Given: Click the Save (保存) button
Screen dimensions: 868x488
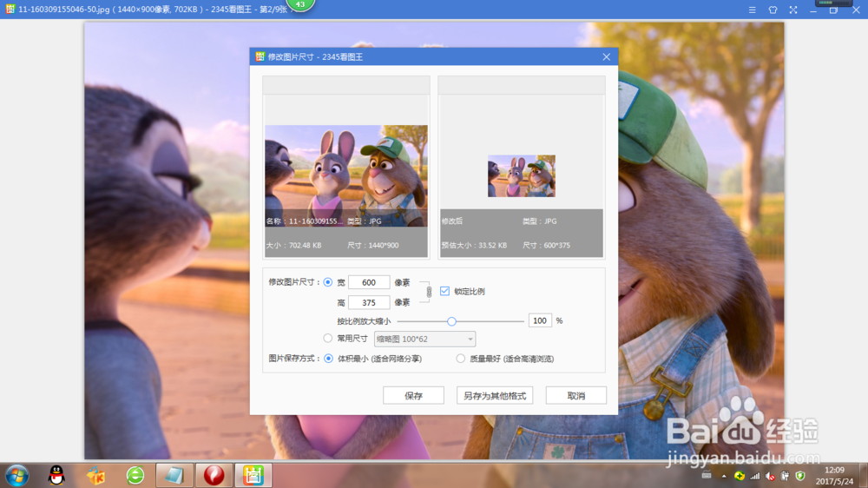Looking at the screenshot, I should (413, 395).
